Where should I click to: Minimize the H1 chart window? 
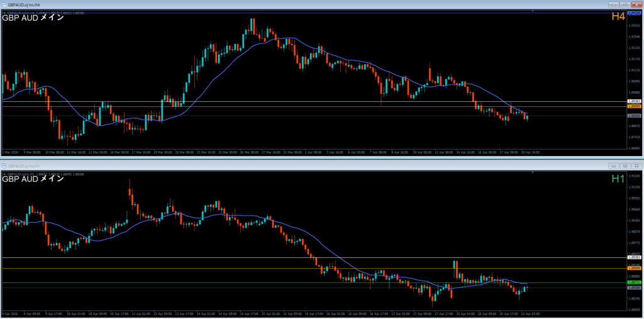[x=614, y=165]
